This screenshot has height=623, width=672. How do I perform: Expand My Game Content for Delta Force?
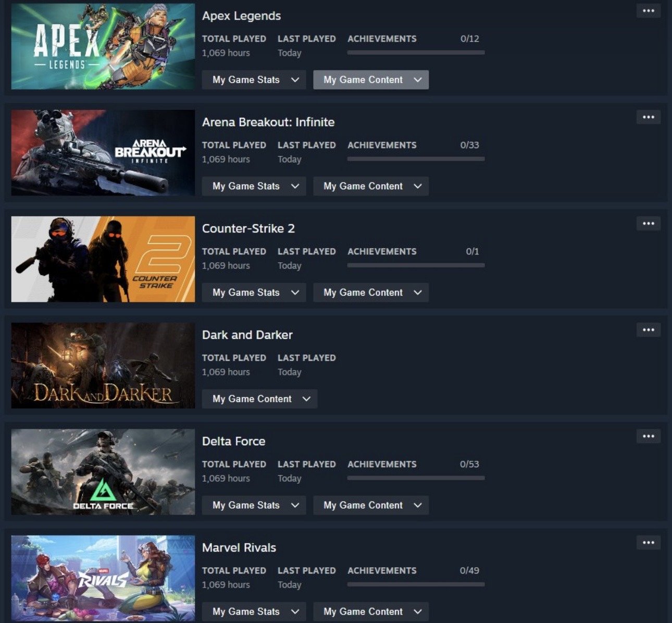[371, 505]
